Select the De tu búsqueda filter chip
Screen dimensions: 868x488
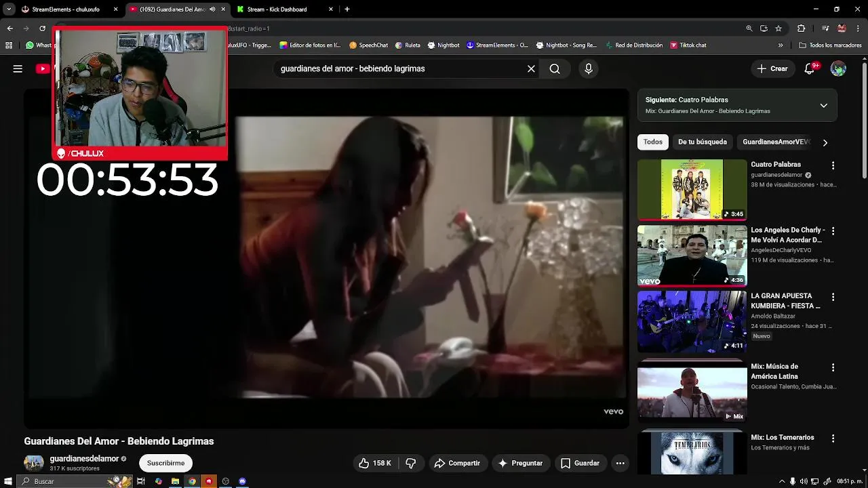click(x=703, y=142)
